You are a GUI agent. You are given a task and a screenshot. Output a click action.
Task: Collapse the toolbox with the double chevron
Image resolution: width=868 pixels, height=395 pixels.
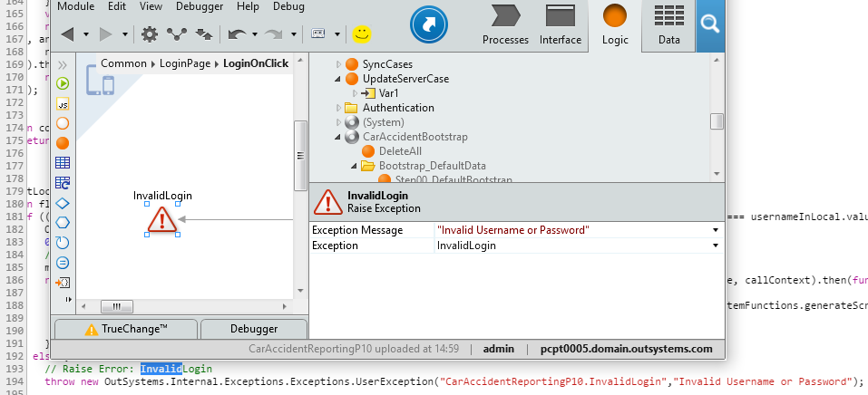tap(63, 64)
